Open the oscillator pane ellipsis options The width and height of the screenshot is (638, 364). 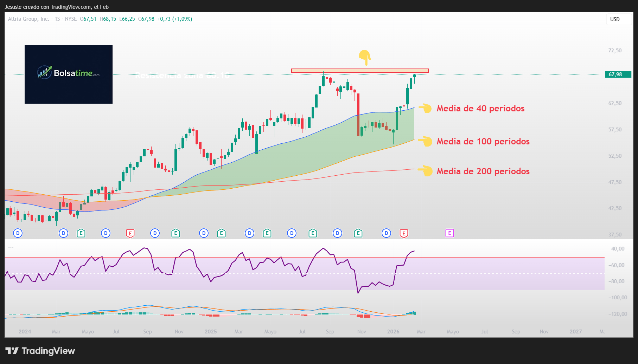[11, 247]
